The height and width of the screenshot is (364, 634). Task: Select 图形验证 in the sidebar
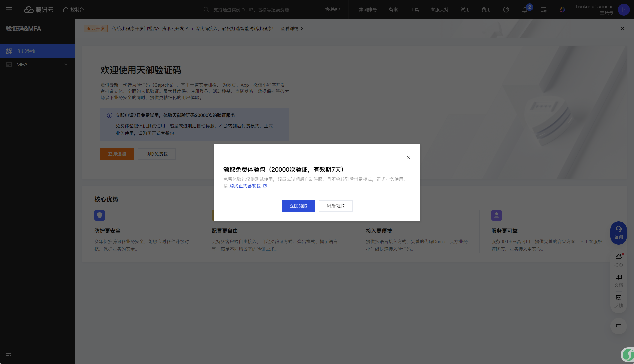pyautogui.click(x=37, y=51)
